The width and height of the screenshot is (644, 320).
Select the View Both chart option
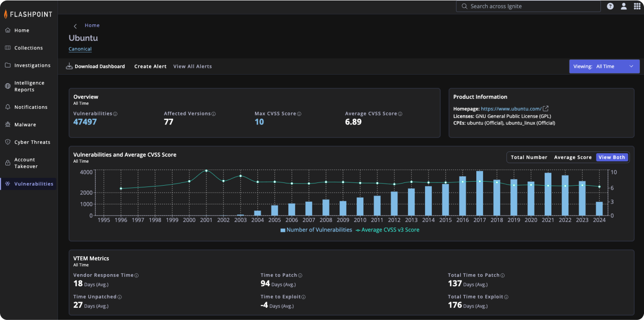pos(612,157)
